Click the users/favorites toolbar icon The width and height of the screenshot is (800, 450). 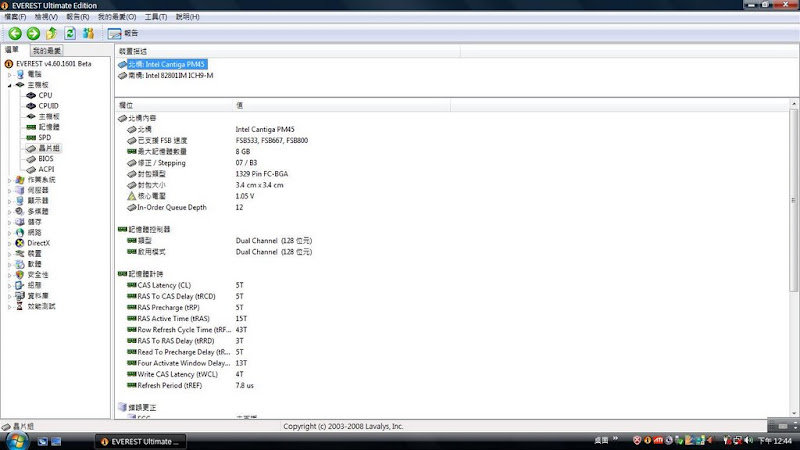tap(88, 33)
